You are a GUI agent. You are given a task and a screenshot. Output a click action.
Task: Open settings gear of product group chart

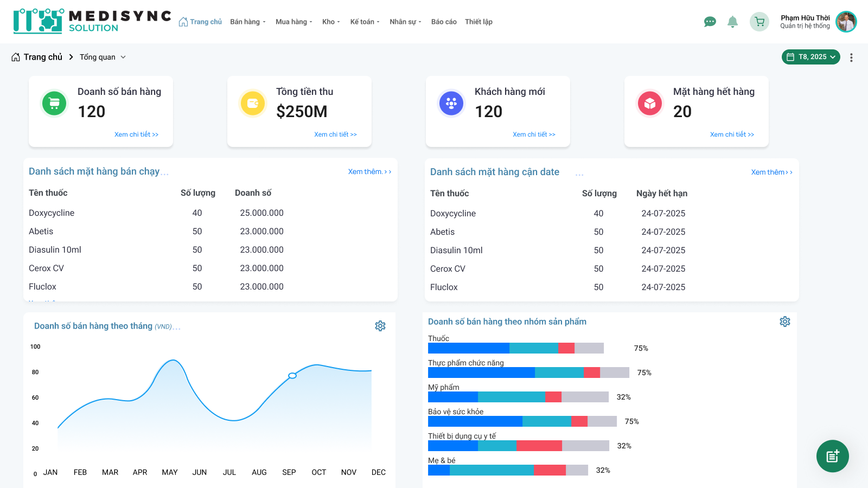coord(785,322)
